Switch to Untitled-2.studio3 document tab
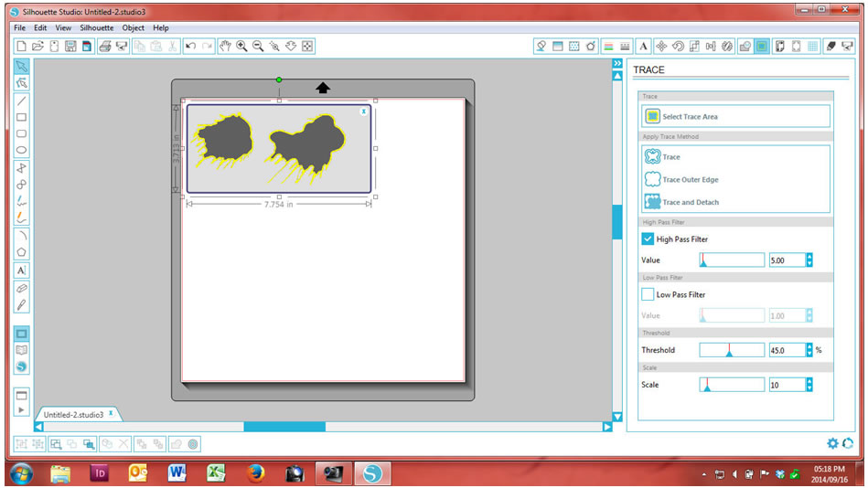 point(73,414)
